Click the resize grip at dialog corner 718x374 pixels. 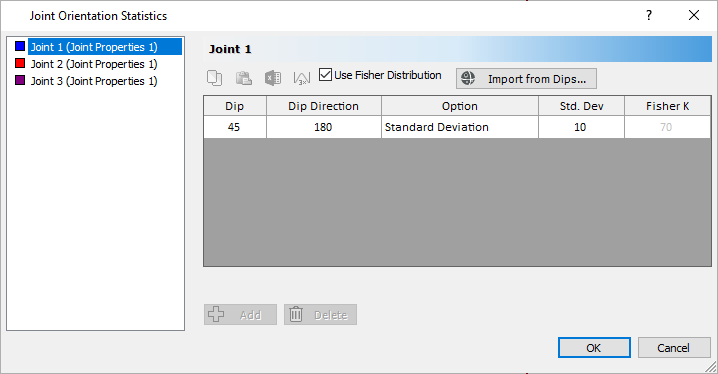(x=712, y=367)
